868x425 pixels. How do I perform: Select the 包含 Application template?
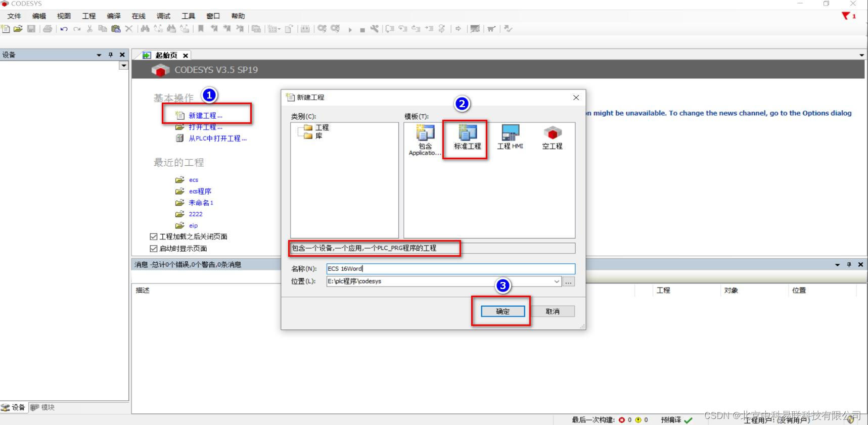pos(425,141)
